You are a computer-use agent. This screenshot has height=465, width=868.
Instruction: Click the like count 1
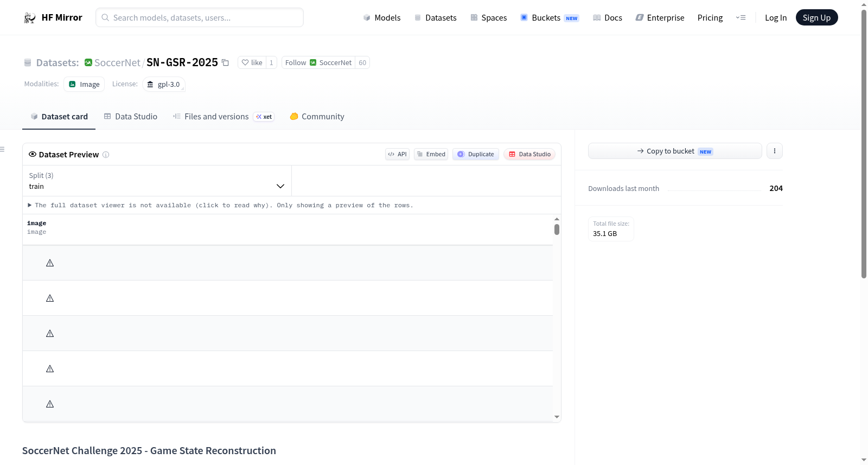tap(271, 63)
